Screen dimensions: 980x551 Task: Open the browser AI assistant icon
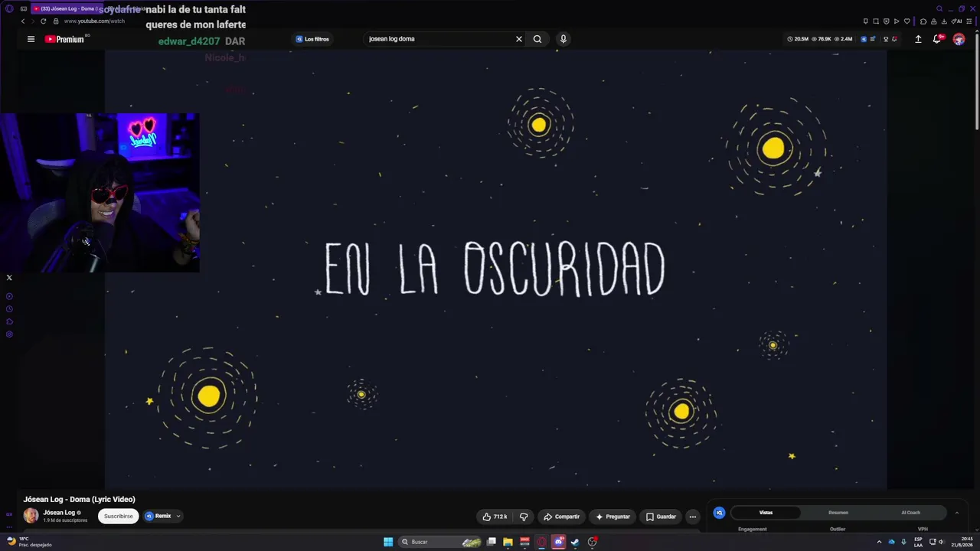pyautogui.click(x=957, y=21)
